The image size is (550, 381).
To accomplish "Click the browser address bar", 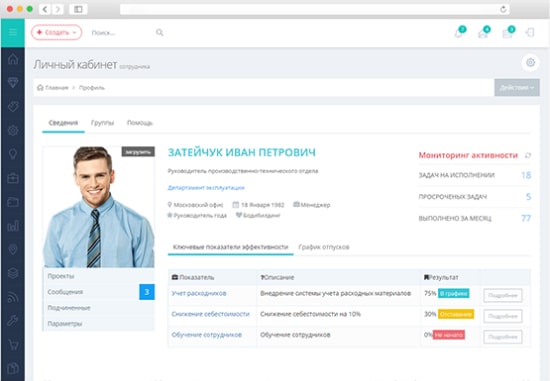I will [x=315, y=9].
